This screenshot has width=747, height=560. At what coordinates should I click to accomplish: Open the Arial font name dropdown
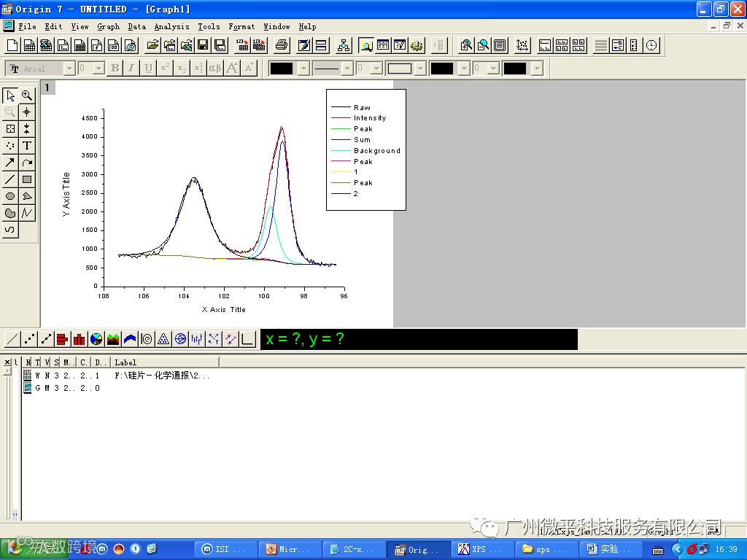coord(69,69)
